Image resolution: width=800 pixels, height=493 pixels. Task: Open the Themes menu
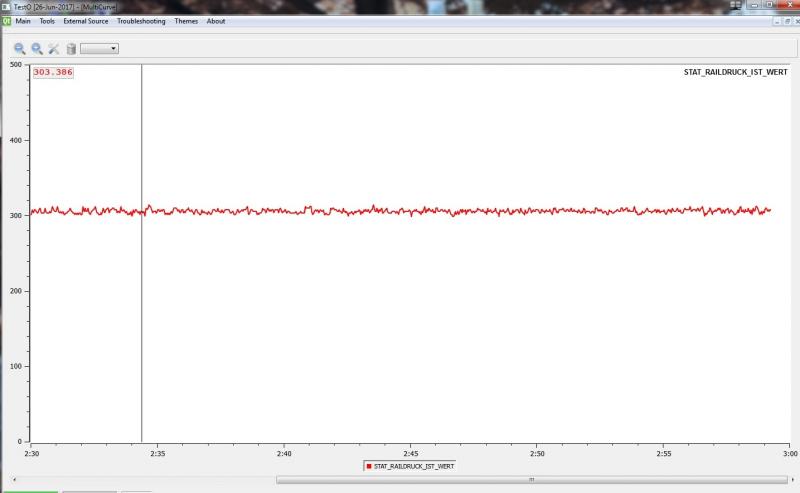coord(186,21)
